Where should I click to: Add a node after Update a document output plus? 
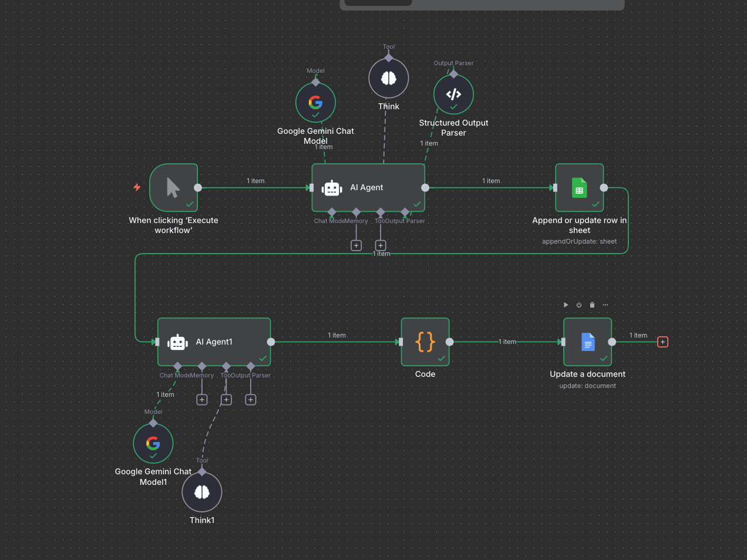[662, 342]
